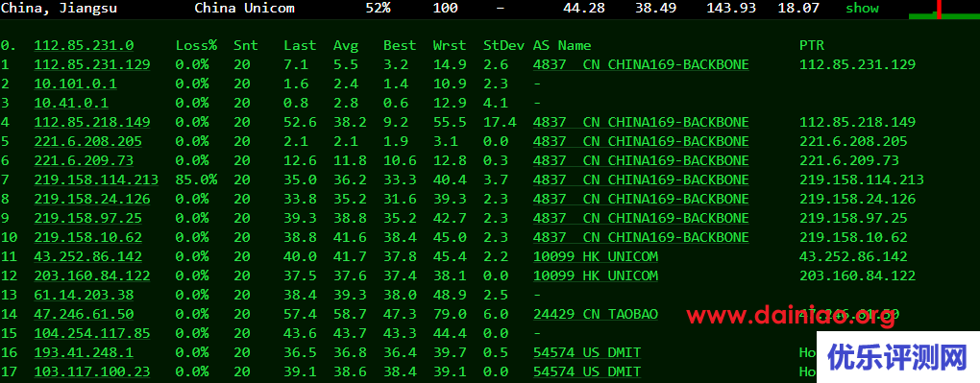980x383 pixels.
Task: Open the hop 11 IP link 43.252.86.142
Action: coord(87,257)
